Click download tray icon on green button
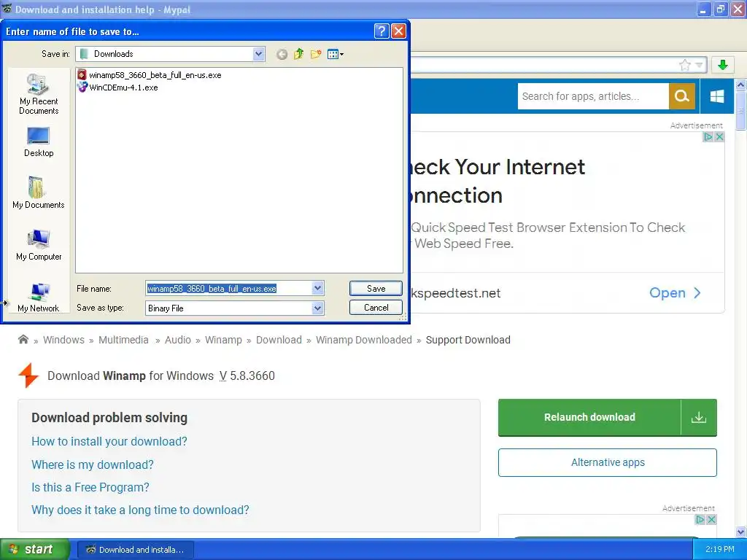 coord(699,417)
